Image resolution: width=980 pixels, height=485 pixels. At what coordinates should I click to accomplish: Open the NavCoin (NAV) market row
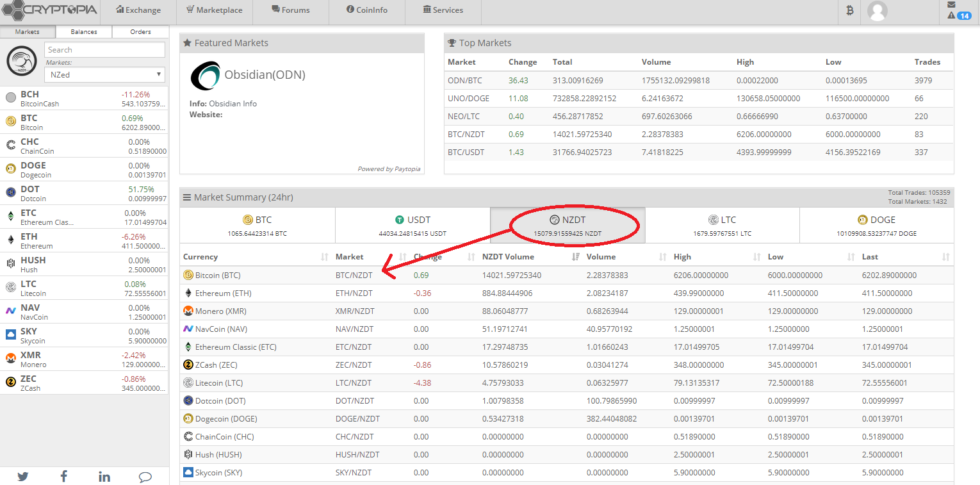coord(567,329)
